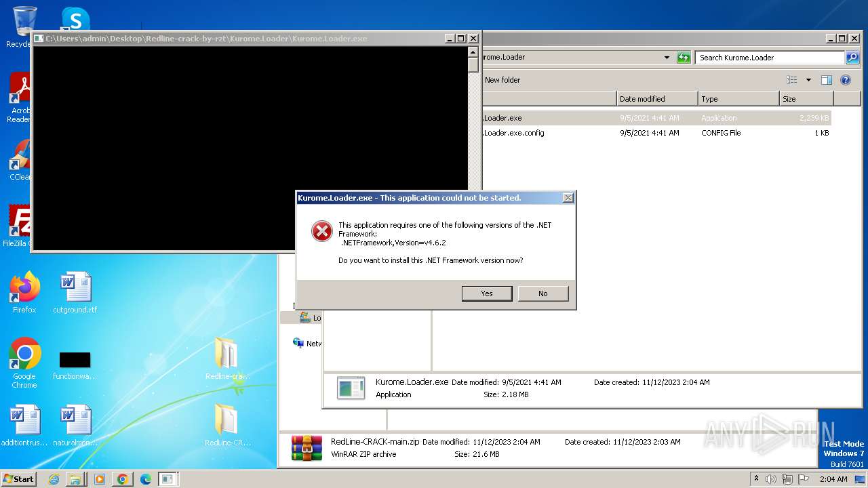Click the network tray icon
The height and width of the screenshot is (488, 868).
(x=787, y=479)
